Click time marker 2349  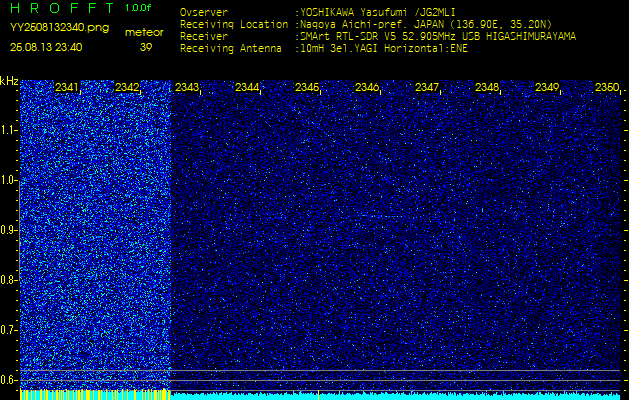547,87
